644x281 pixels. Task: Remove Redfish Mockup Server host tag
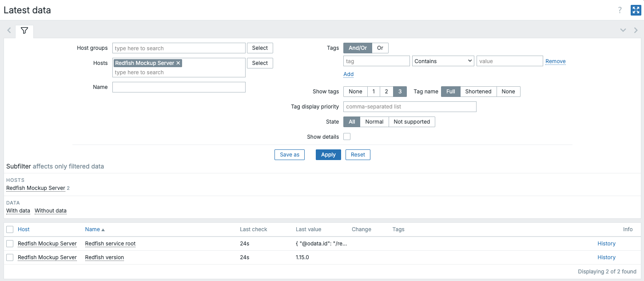(178, 63)
